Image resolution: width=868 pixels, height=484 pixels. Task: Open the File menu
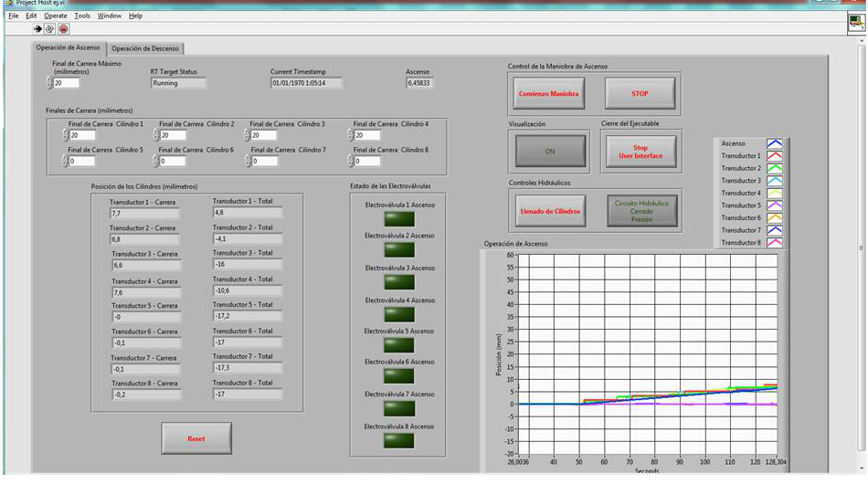point(14,16)
